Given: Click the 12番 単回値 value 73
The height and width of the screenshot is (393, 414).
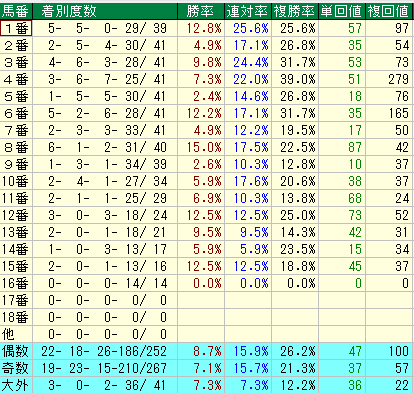Looking at the screenshot, I should pos(355,215).
